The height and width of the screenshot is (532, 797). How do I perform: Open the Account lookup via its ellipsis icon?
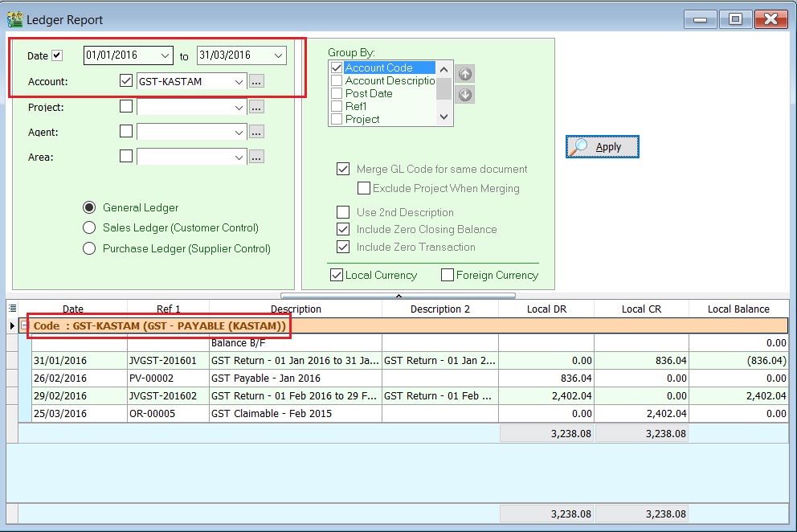pyautogui.click(x=258, y=81)
